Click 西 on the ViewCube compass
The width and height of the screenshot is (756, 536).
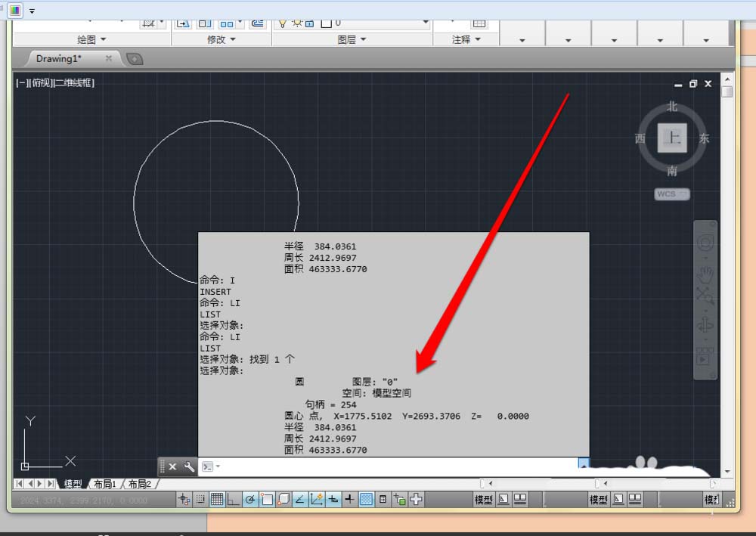(640, 139)
